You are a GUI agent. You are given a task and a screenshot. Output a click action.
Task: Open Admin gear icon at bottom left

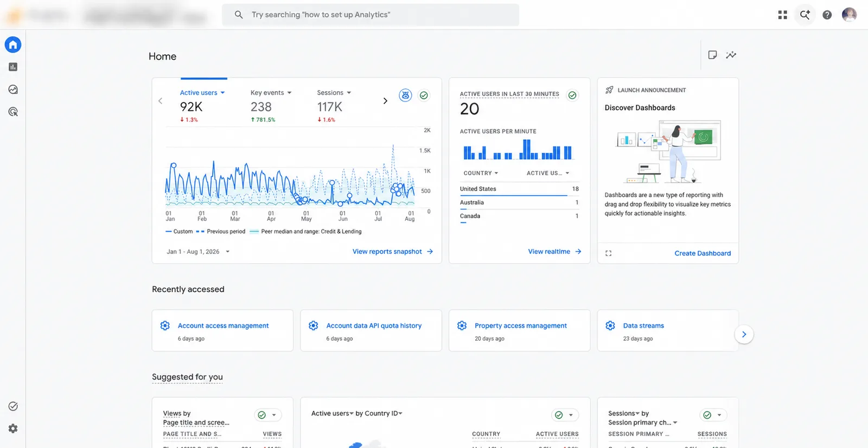tap(13, 428)
